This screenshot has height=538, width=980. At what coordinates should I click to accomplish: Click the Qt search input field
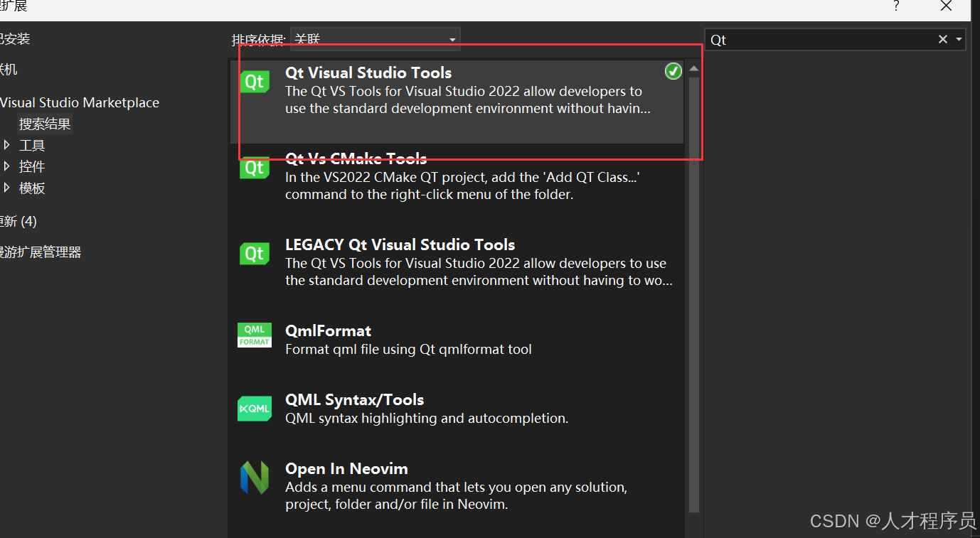click(818, 40)
